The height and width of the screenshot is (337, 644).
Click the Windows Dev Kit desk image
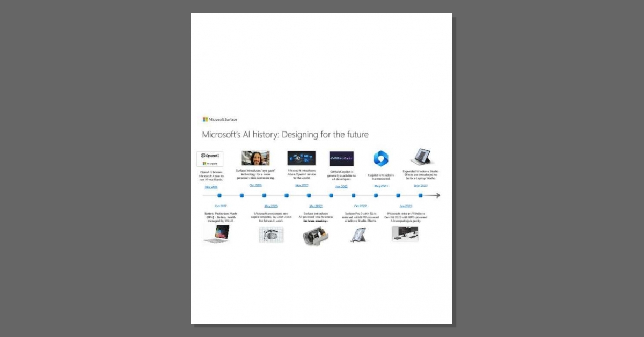click(x=405, y=233)
